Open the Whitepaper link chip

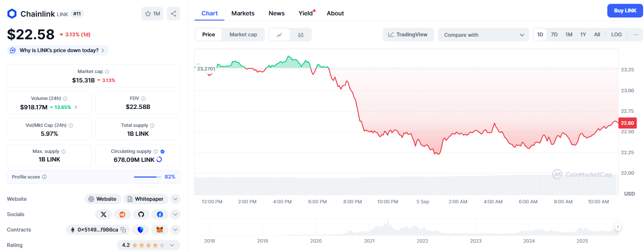(x=146, y=199)
